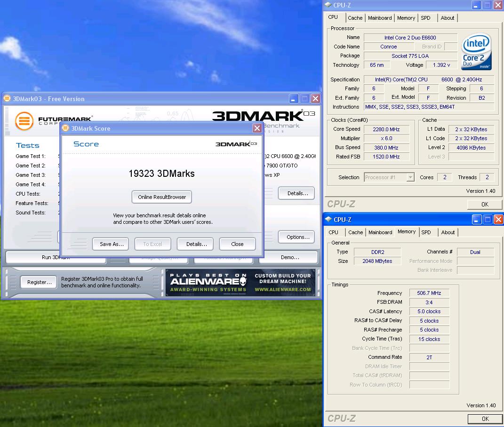Click the Level 2 cache value 4096 KBytes
This screenshot has width=504, height=427.
[471, 148]
